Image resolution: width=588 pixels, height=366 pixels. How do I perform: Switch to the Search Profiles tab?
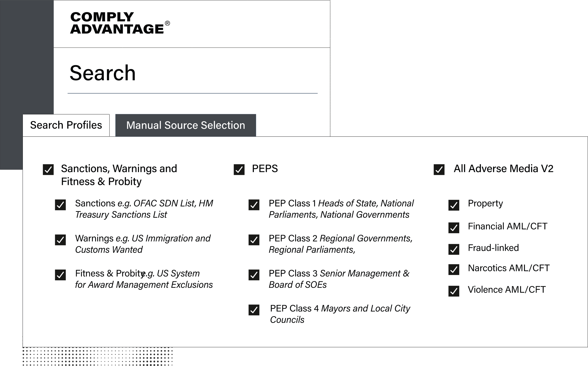point(66,125)
